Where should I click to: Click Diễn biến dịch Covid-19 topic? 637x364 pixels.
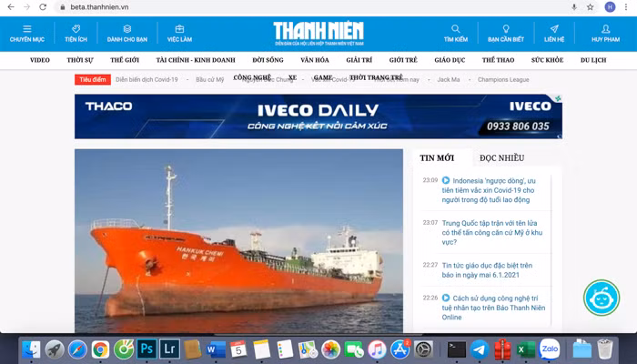pyautogui.click(x=147, y=80)
